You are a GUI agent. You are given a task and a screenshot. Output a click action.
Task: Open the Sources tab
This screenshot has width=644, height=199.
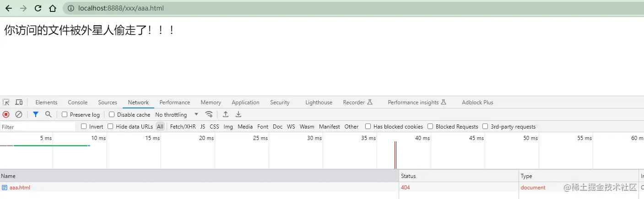[x=108, y=102]
